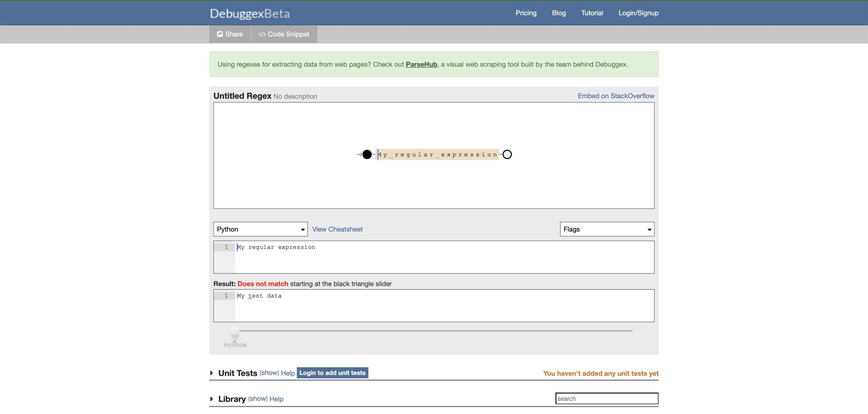Click the Library search field
Screen dimensions: 868x414
tap(606, 399)
